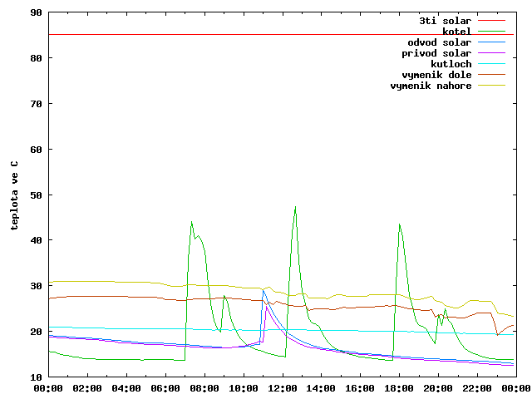This screenshot has height=399, width=532.
Task: Click the '3ti solar' legend label
Action: 446,21
